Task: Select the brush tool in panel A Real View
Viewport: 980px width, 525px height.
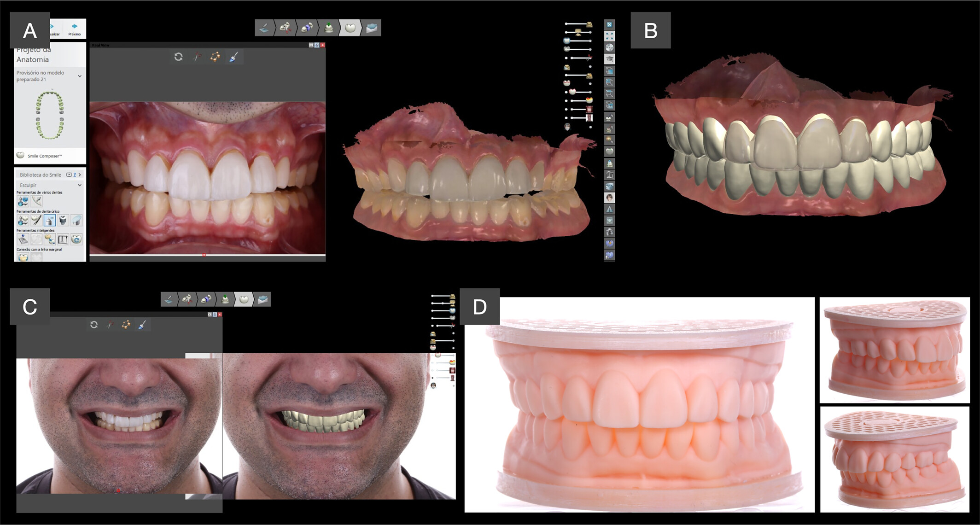Action: pos(233,57)
